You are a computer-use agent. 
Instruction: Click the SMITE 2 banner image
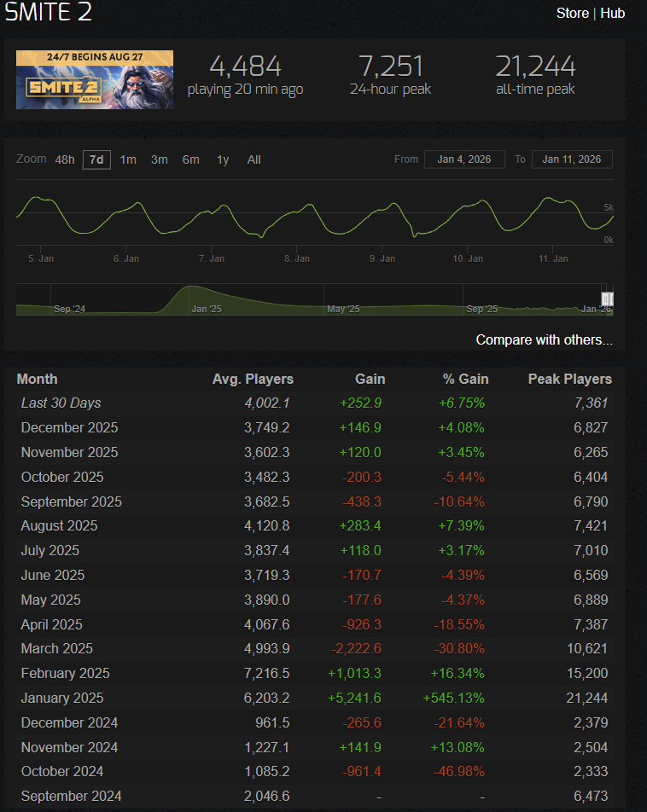pos(95,80)
